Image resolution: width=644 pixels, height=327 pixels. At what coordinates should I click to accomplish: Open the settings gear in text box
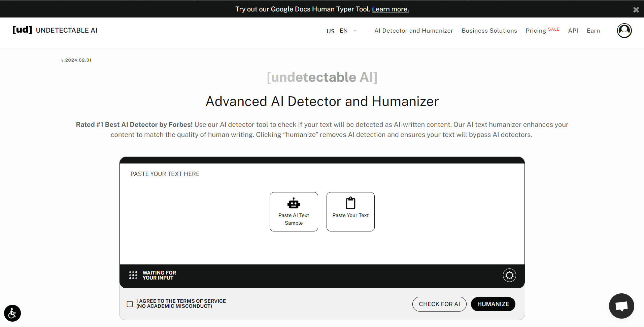tap(509, 275)
